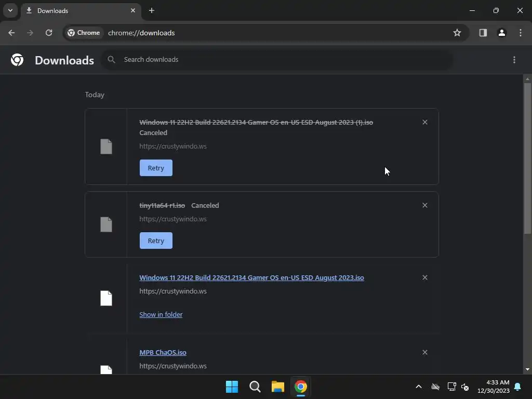
Task: Open the network status tray icon
Action: (x=451, y=387)
